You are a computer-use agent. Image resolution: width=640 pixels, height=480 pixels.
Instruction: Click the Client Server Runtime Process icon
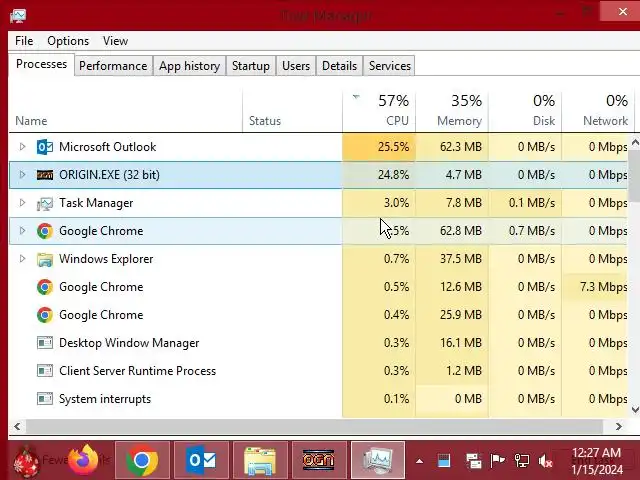click(45, 371)
